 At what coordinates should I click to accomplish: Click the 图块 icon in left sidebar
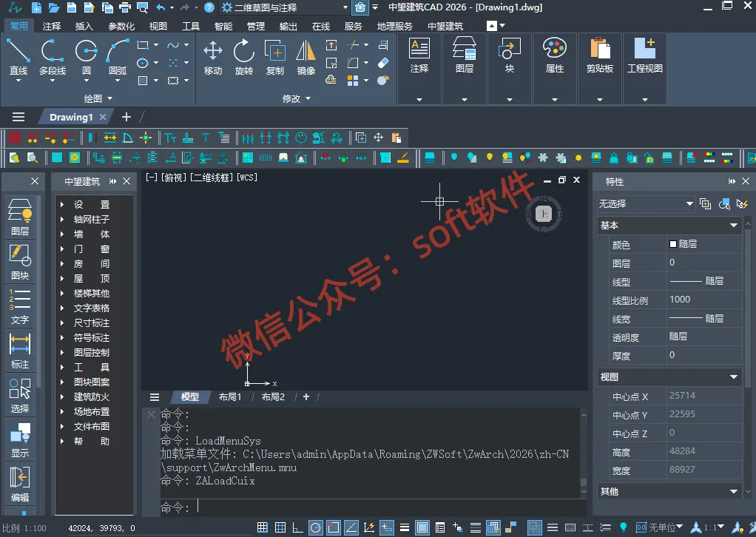(x=20, y=262)
